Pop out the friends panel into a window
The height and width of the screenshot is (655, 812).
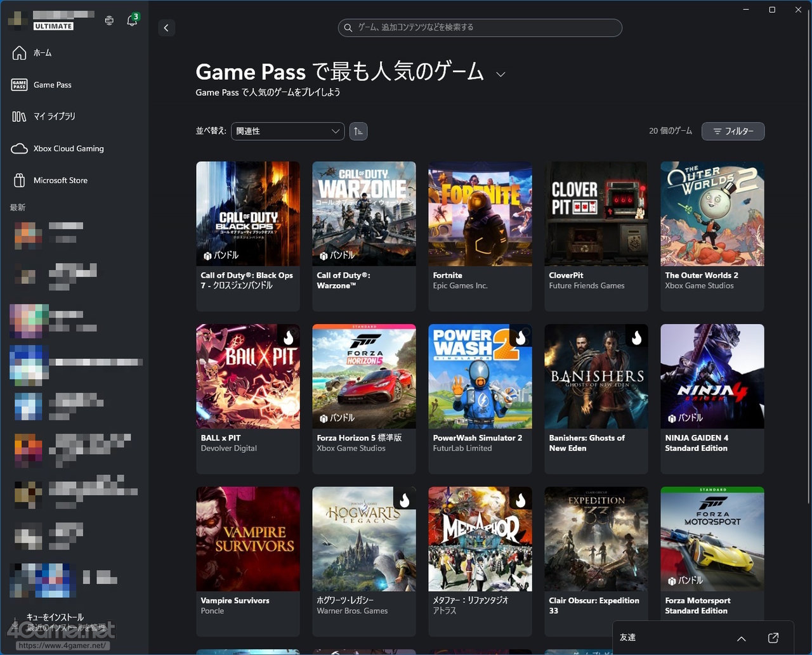coord(773,637)
